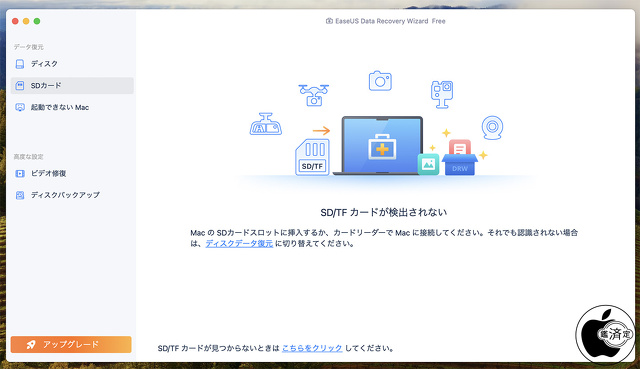Screen dimensions: 640x369
Task: Follow the ディスクデータ復元 link
Action: [x=239, y=244]
